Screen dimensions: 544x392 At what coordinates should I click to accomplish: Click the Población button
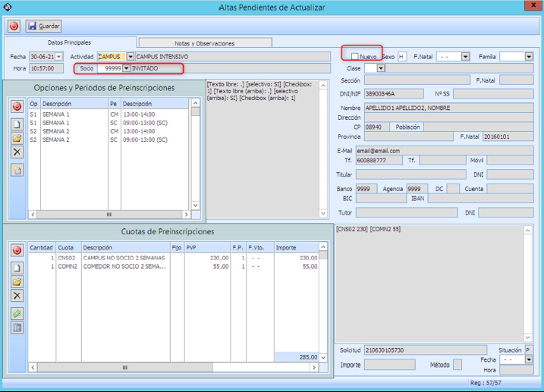407,127
